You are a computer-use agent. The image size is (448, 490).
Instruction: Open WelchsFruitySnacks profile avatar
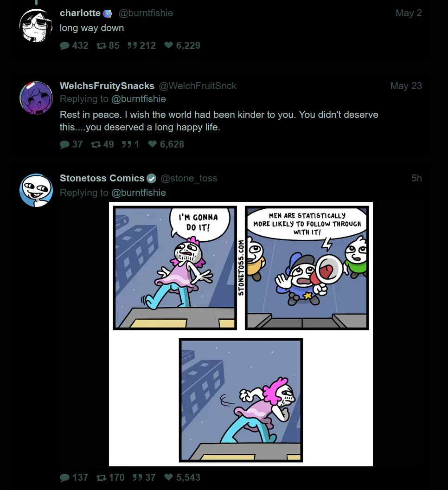(x=36, y=98)
